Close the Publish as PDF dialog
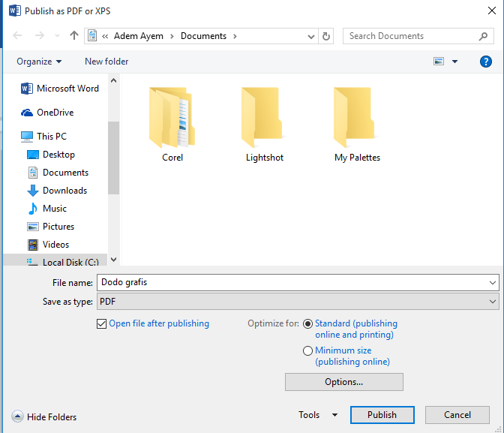The image size is (504, 433). pyautogui.click(x=491, y=11)
